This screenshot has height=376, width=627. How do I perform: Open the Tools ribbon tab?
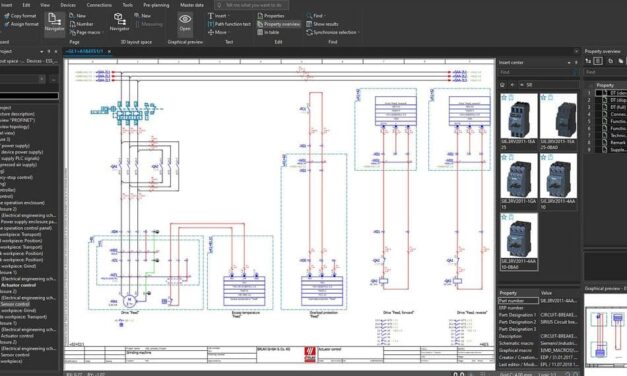(128, 5)
